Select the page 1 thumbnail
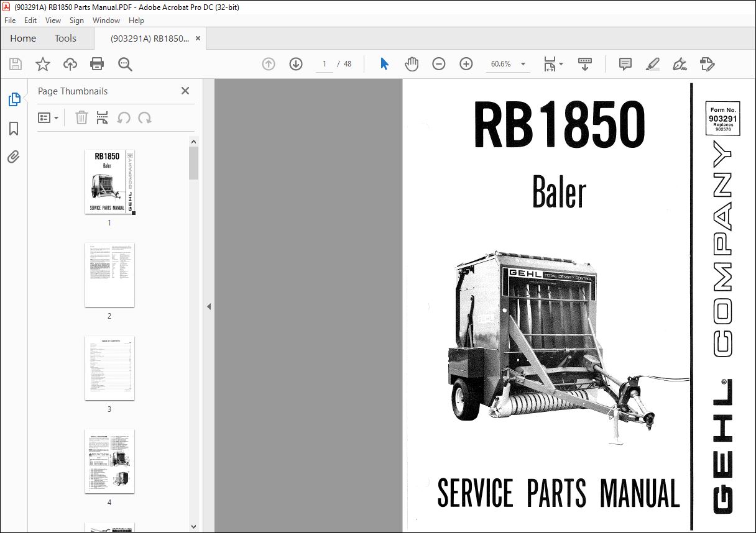The height and width of the screenshot is (533, 756). tap(109, 182)
